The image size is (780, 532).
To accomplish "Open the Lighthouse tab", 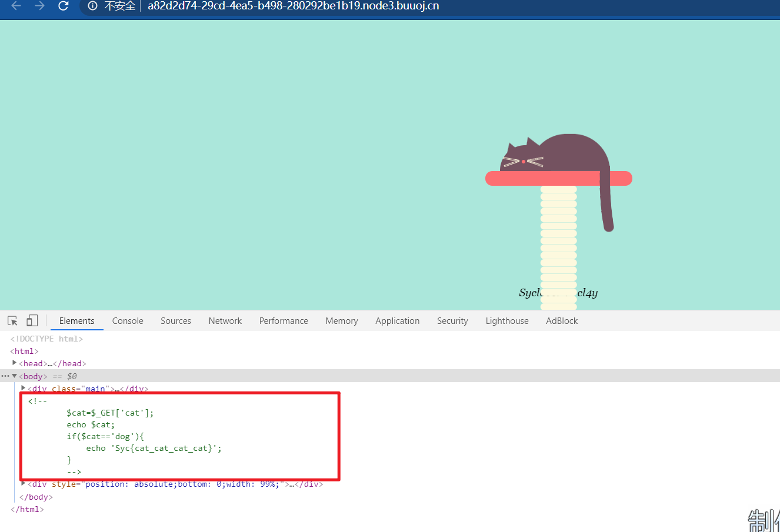I will tap(507, 320).
